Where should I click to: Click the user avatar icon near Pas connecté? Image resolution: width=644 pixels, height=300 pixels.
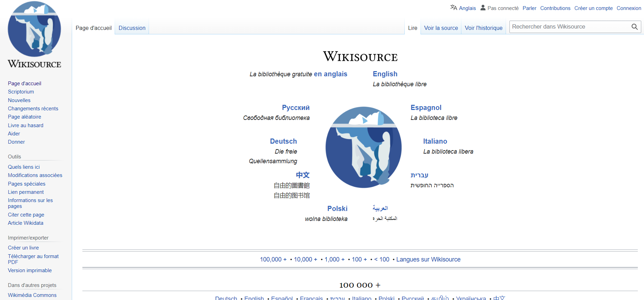tap(483, 8)
